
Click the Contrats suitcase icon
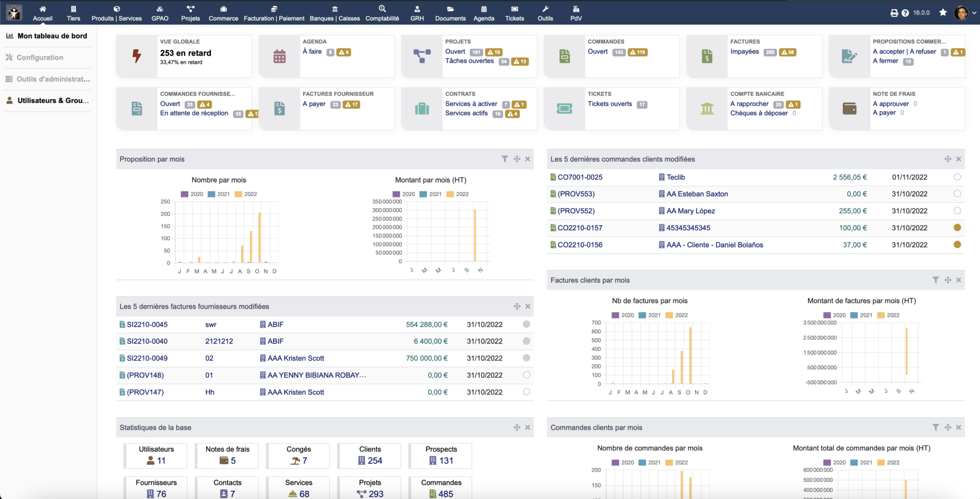422,109
